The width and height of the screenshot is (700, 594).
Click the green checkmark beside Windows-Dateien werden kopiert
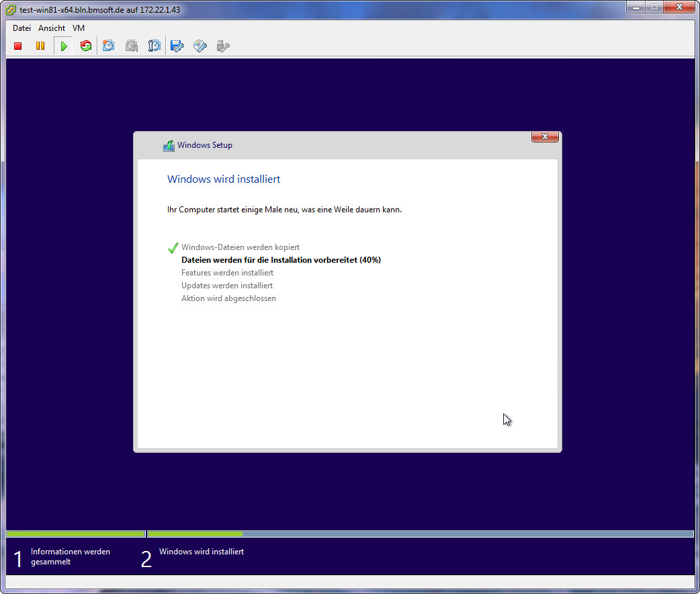coord(173,248)
